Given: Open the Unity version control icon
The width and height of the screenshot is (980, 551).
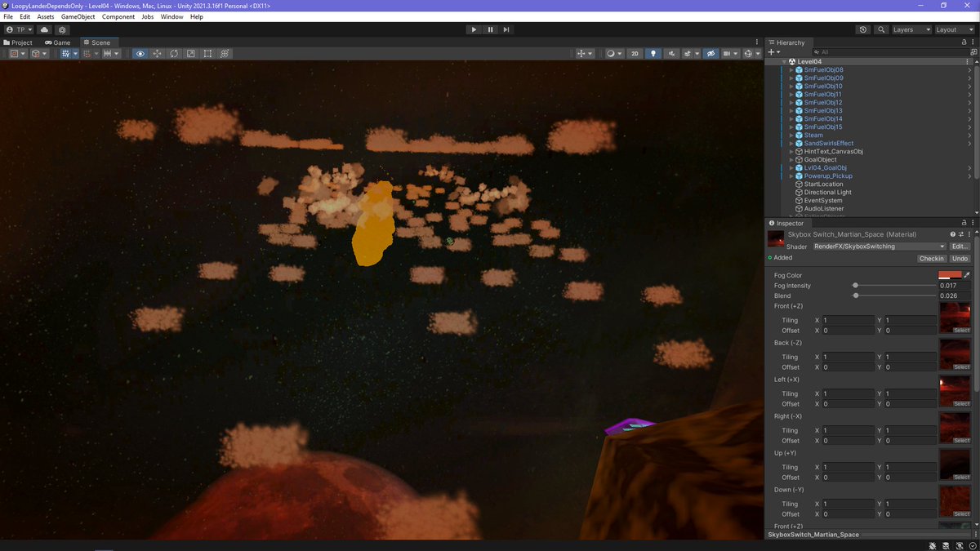Looking at the screenshot, I should (x=62, y=29).
